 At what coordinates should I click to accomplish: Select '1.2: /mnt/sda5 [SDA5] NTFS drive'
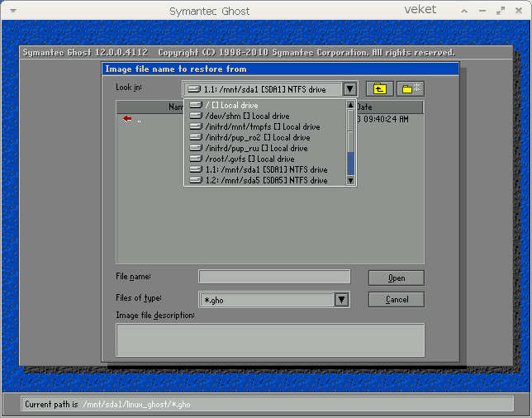click(266, 180)
